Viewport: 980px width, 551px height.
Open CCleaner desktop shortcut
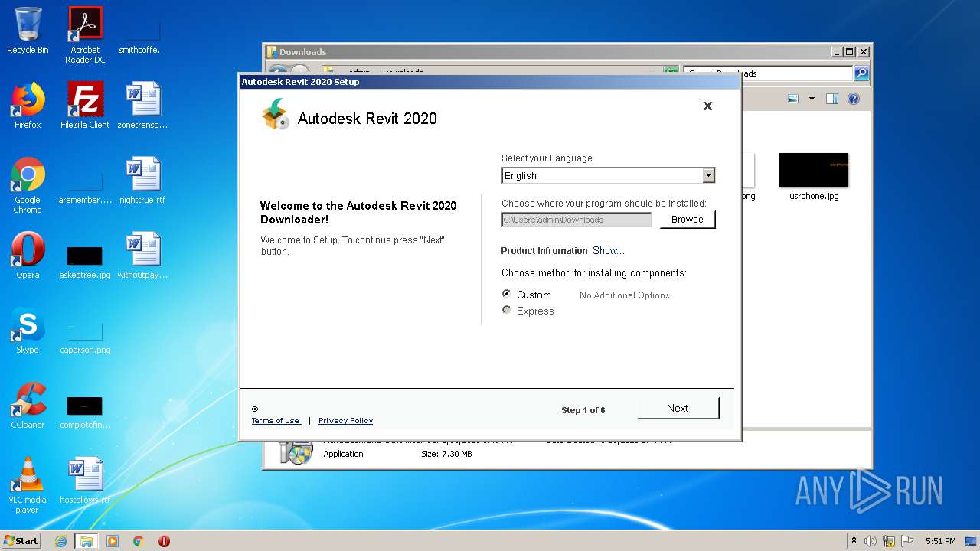pos(28,406)
